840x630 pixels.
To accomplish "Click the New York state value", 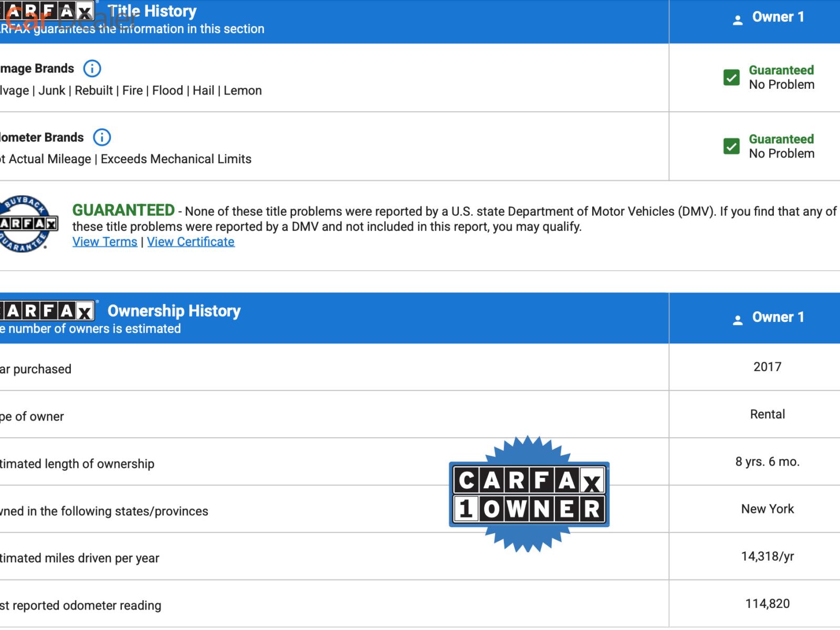I will [x=767, y=509].
